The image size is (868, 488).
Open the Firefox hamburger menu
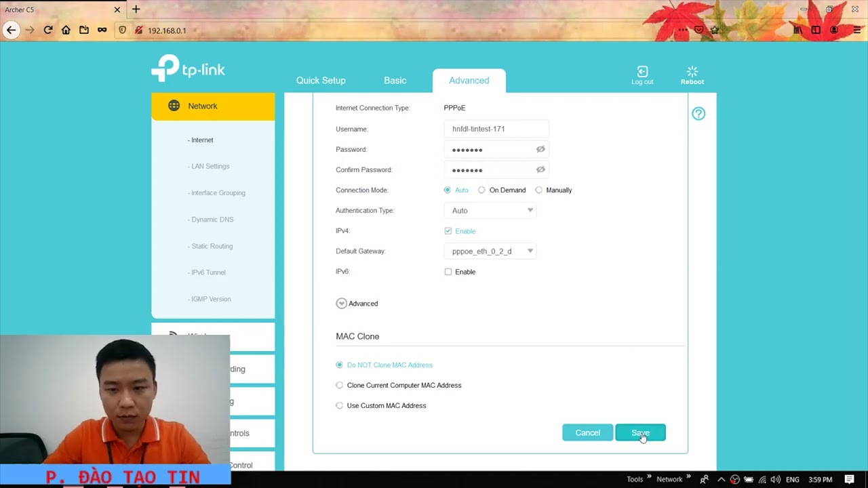(857, 30)
